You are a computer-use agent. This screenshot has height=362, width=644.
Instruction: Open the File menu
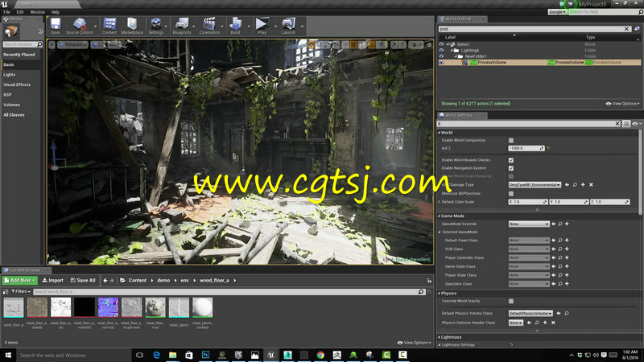click(6, 12)
